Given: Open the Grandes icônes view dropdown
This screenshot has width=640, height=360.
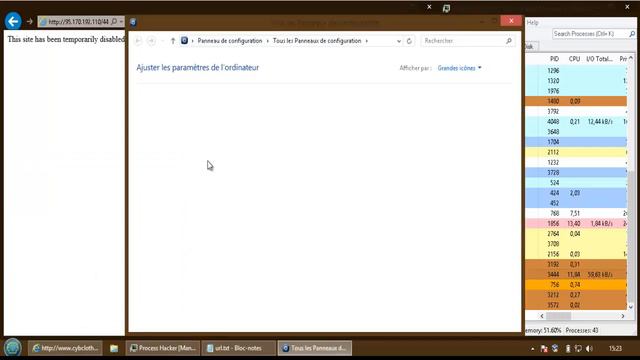Looking at the screenshot, I should [460, 68].
